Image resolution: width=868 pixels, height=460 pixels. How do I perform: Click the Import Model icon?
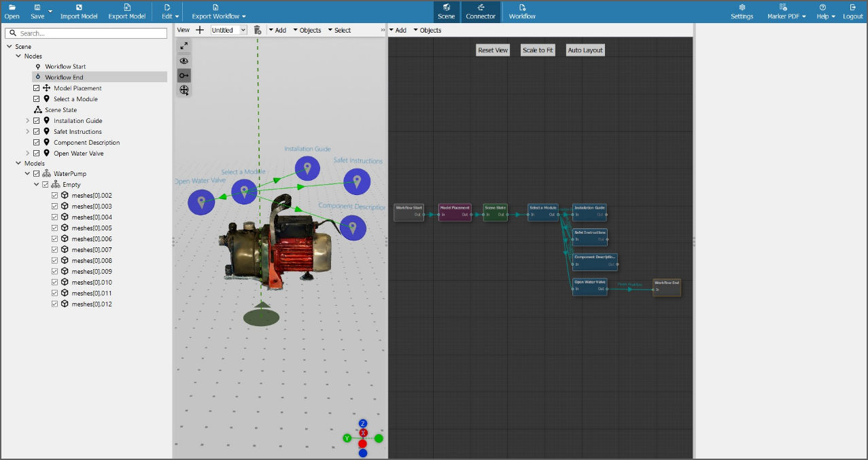(79, 7)
